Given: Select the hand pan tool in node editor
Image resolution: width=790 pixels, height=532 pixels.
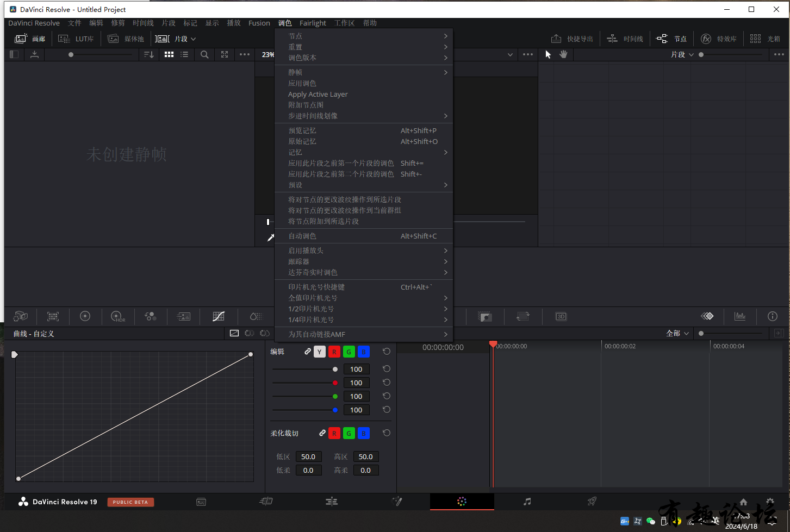Looking at the screenshot, I should (x=563, y=54).
